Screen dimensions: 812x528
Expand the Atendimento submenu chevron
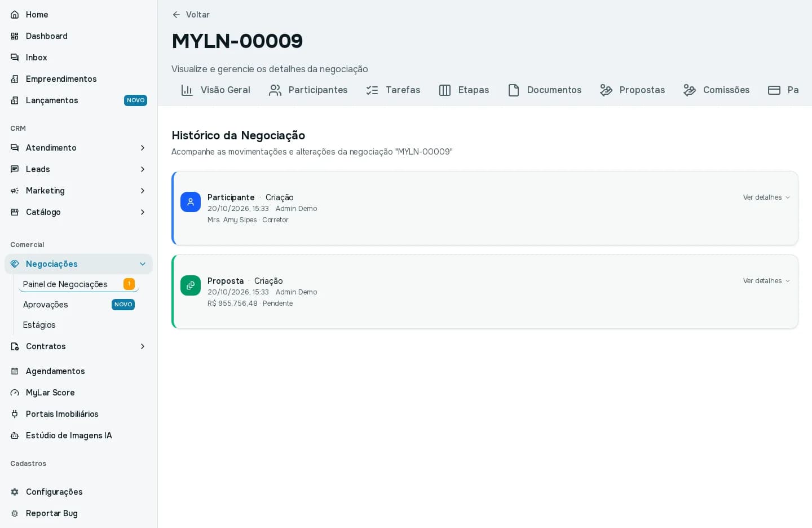143,148
